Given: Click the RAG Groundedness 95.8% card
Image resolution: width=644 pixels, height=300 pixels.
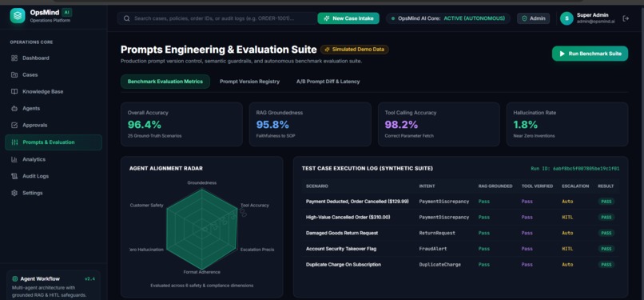Looking at the screenshot, I should (x=310, y=124).
